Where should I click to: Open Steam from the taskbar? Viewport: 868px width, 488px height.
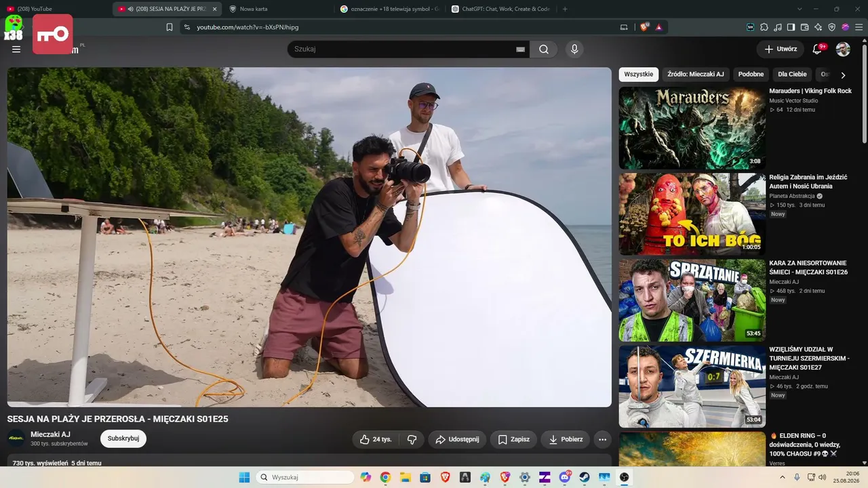tap(584, 477)
